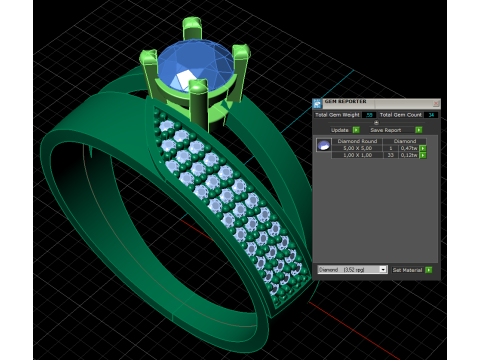
Task: Click the small collapse icon under gem totals
Action: coord(376,122)
